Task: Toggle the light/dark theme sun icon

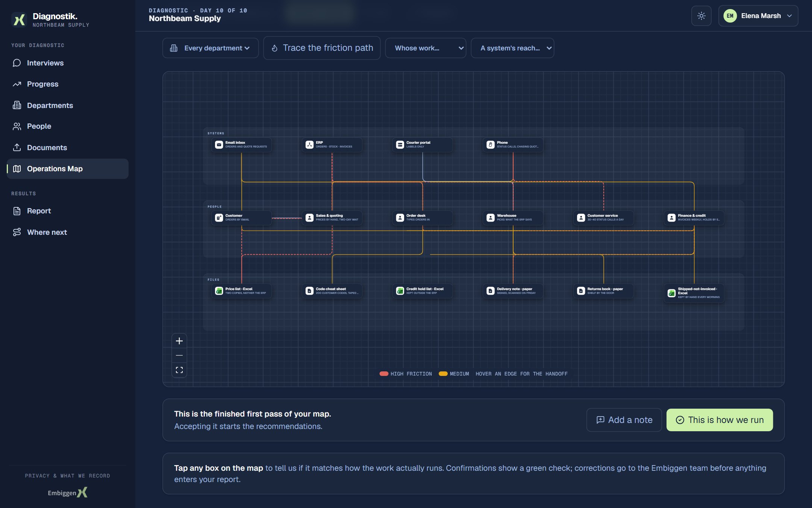Action: (x=701, y=16)
